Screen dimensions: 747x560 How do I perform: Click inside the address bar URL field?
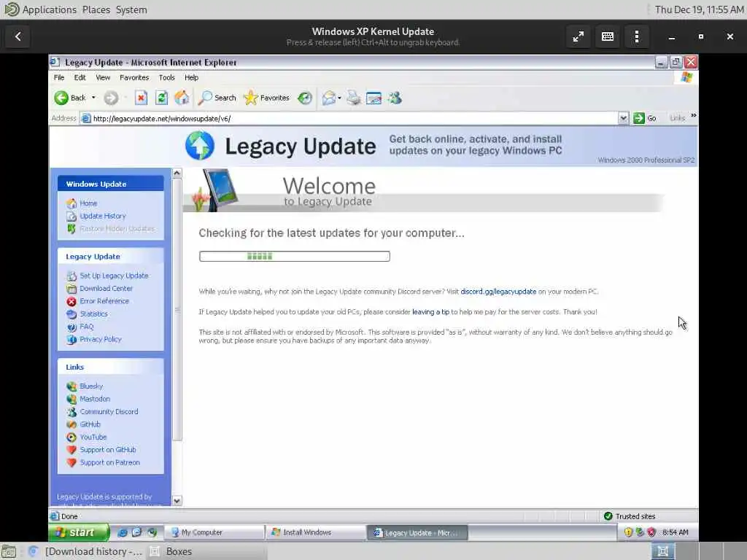(x=352, y=119)
